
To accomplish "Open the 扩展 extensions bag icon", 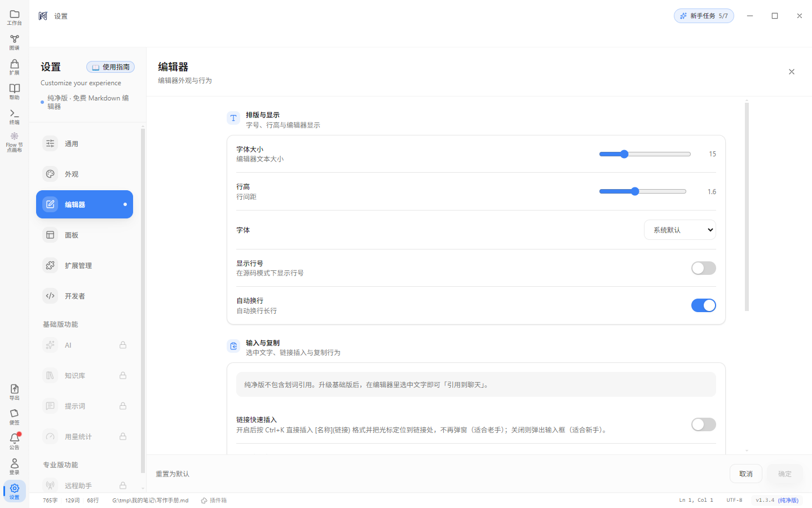I will coord(15,67).
